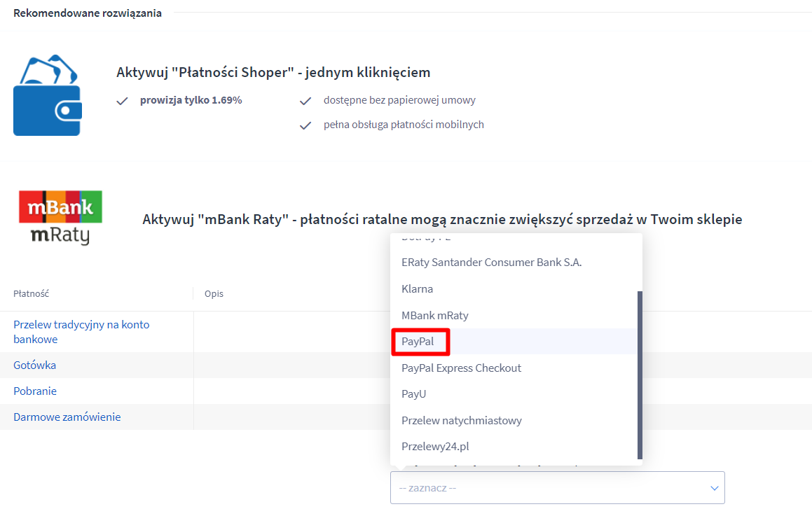Click the 'Aktywuj "mBank Raty"' heading
Viewport: 812px width, 516px height.
(x=442, y=219)
